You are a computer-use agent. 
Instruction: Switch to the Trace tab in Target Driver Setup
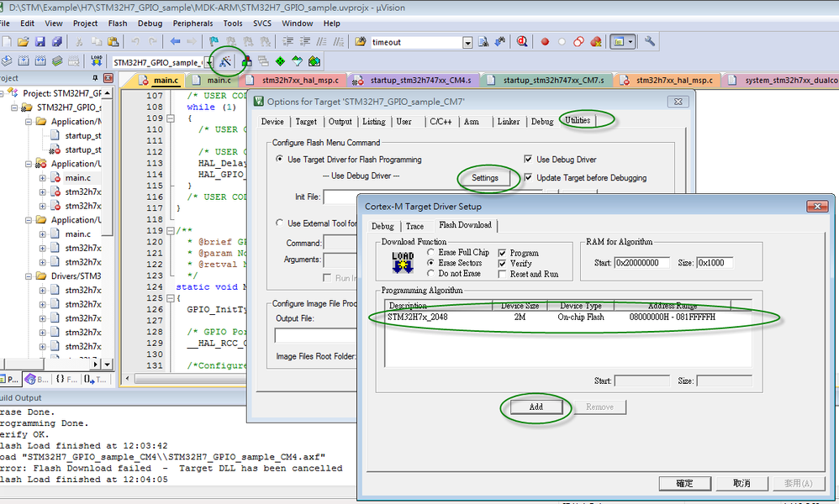[x=414, y=227]
